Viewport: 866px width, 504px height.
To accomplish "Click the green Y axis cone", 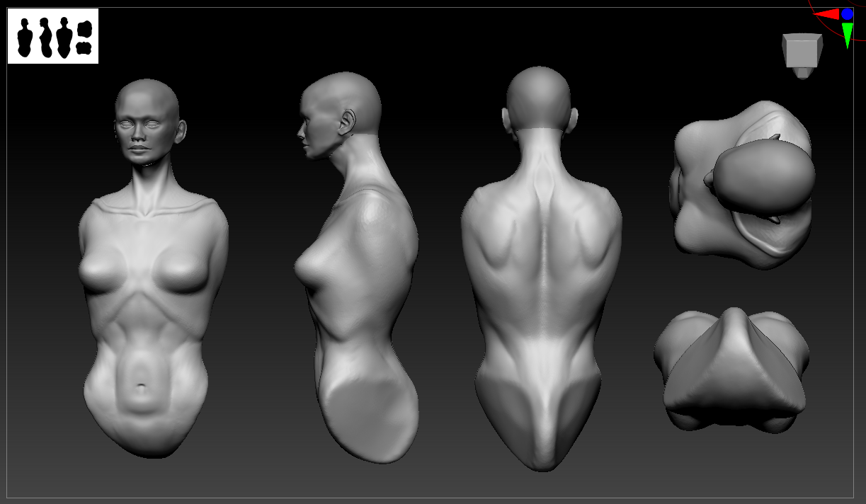I will [847, 35].
